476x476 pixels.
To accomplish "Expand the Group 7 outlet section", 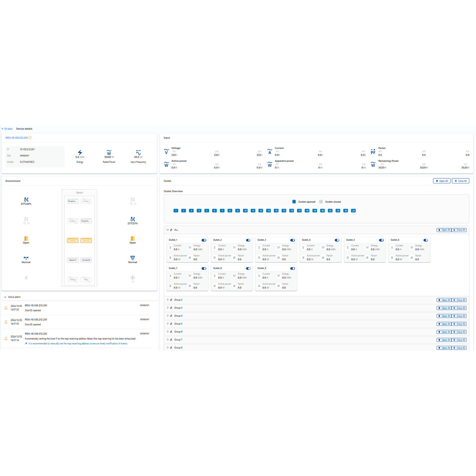I will pyautogui.click(x=168, y=340).
